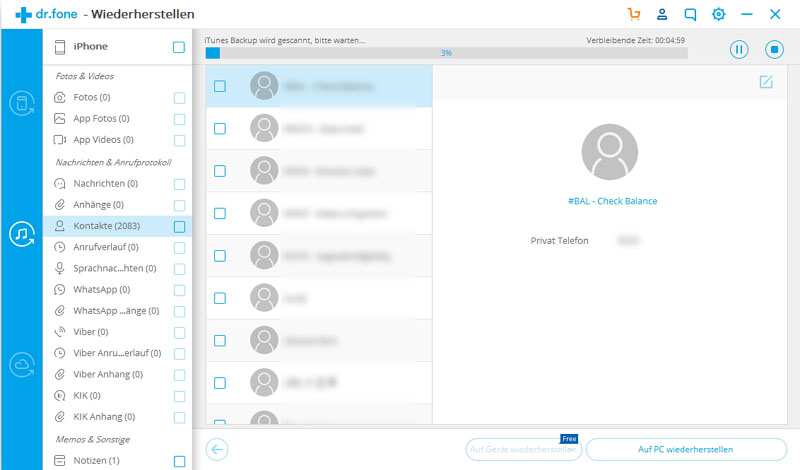Click the Nachrichten bubble icon
The image size is (800, 470).
tap(60, 183)
